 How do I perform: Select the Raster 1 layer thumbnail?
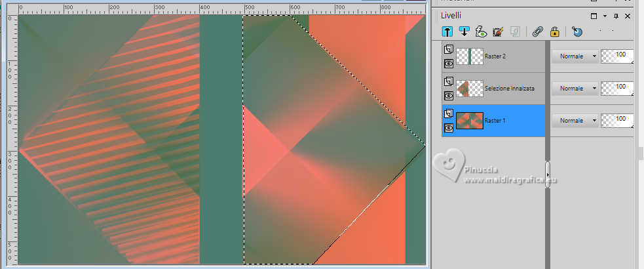(x=470, y=121)
